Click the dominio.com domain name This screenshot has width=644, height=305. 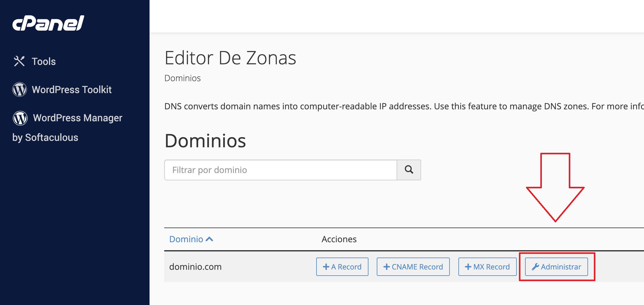click(195, 267)
